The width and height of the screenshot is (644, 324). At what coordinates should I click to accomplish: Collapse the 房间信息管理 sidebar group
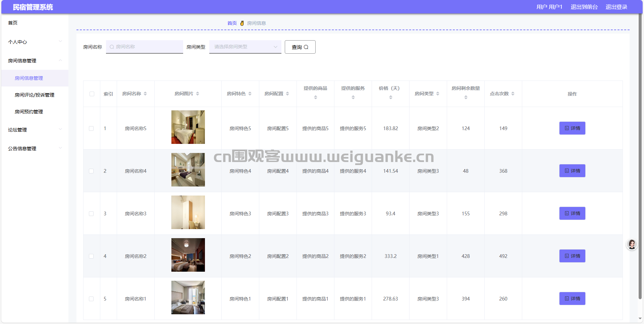(35, 61)
